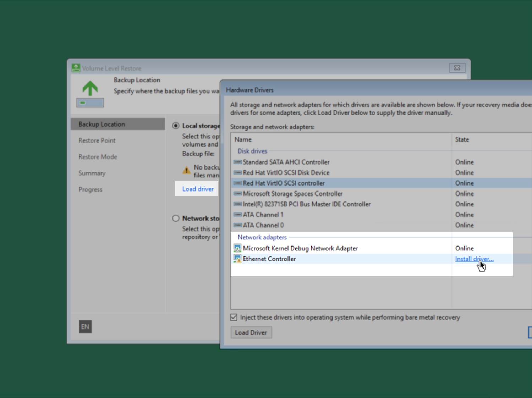The height and width of the screenshot is (398, 532).
Task: Select the Network storage radio button
Action: [x=176, y=218]
